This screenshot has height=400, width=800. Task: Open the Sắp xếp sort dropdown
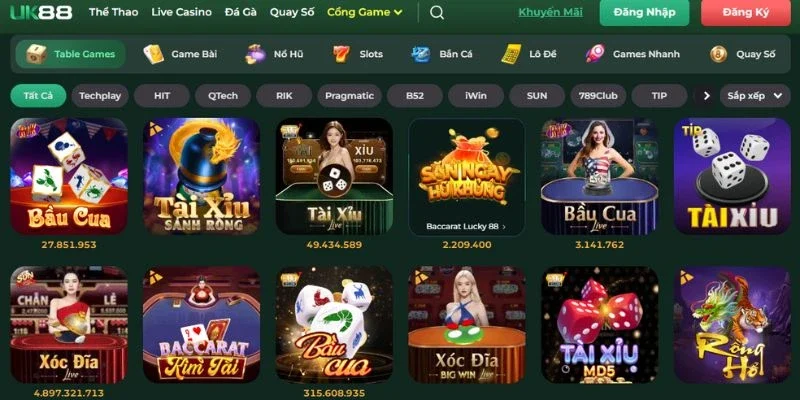pos(755,95)
